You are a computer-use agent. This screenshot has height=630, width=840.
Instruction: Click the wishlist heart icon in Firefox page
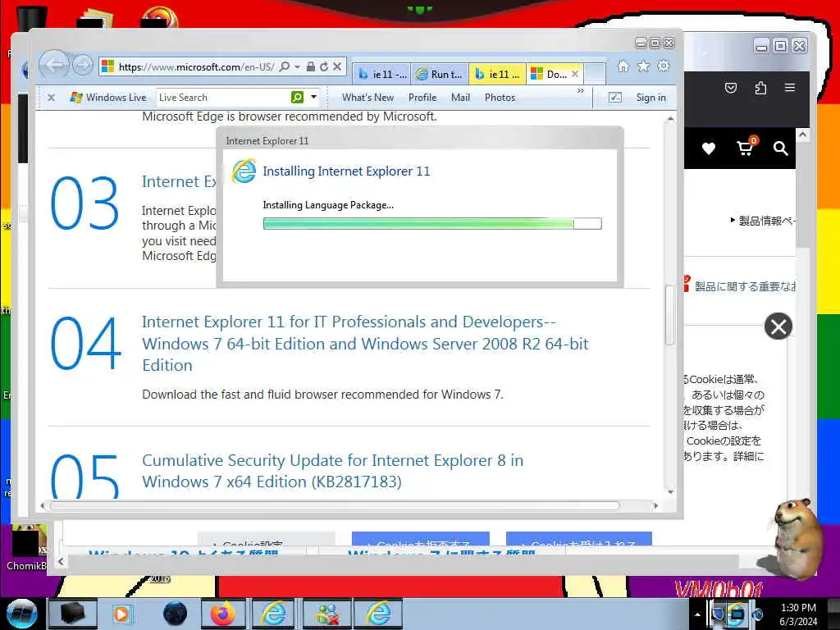pyautogui.click(x=709, y=148)
